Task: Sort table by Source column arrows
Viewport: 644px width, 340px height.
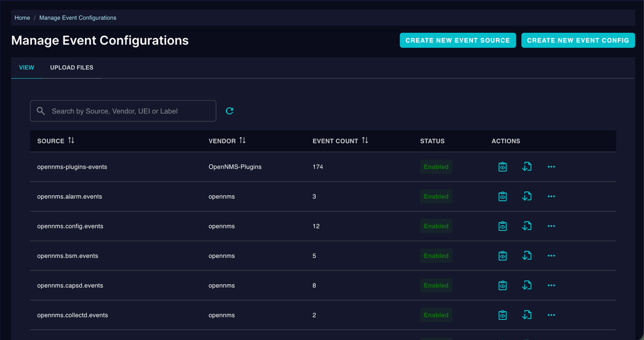Action: point(71,140)
